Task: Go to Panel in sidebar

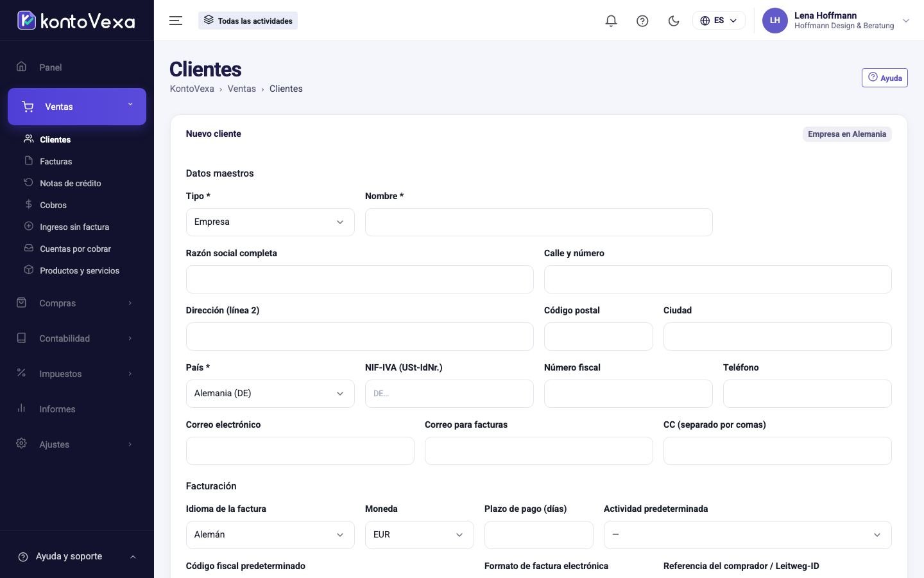Action: point(77,67)
